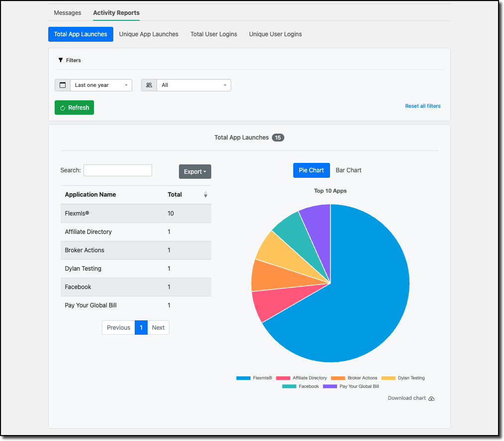Viewport: 504px width, 441px height.
Task: Click the users group icon beside All
Action: (x=149, y=85)
